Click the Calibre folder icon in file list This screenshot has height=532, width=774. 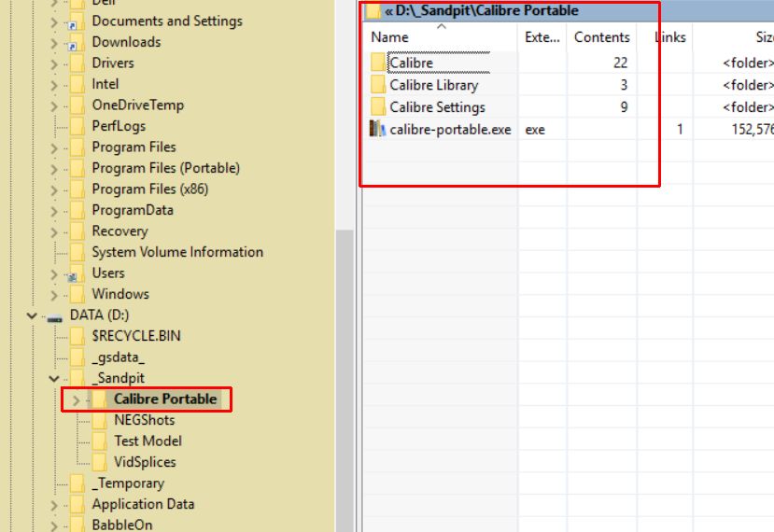378,63
